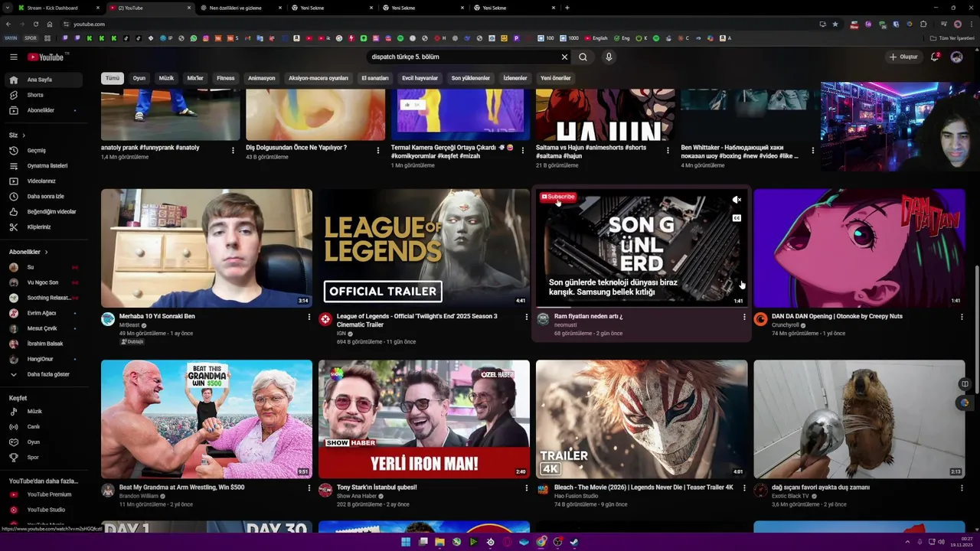Open Spor under Keşfet
980x551 pixels.
(x=44, y=457)
